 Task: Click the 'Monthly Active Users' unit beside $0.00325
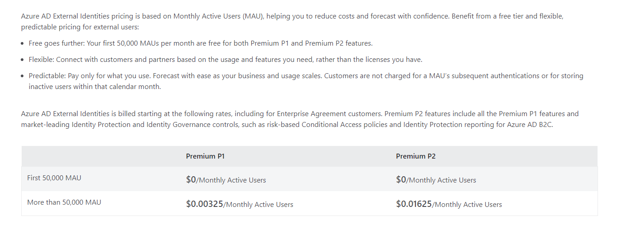(x=259, y=205)
